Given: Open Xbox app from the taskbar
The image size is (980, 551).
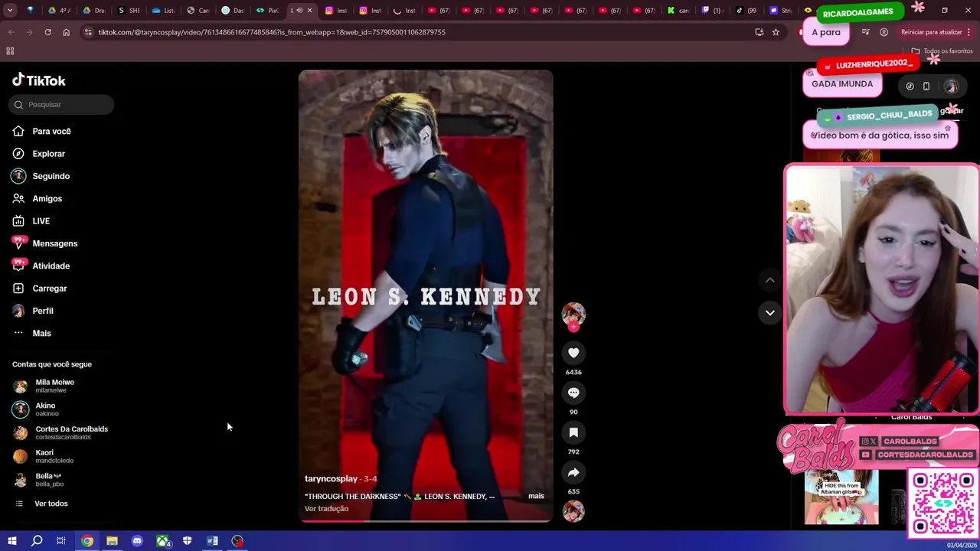Looking at the screenshot, I should [x=163, y=541].
